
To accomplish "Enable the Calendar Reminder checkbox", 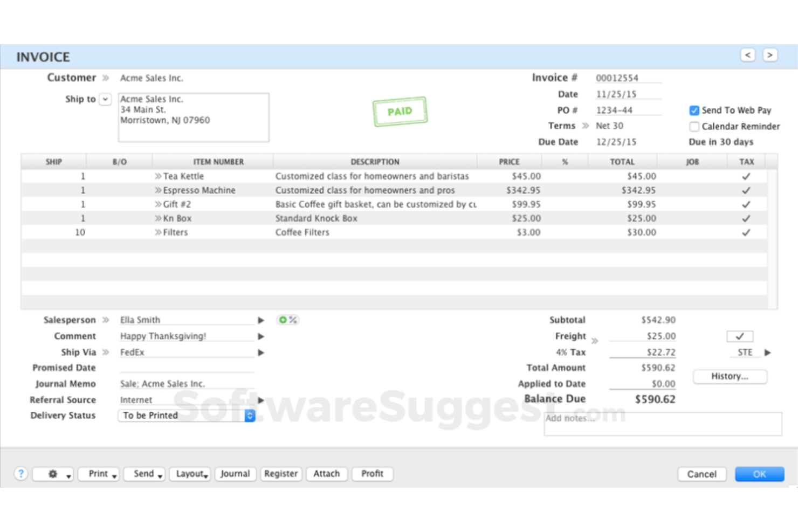I will (694, 127).
